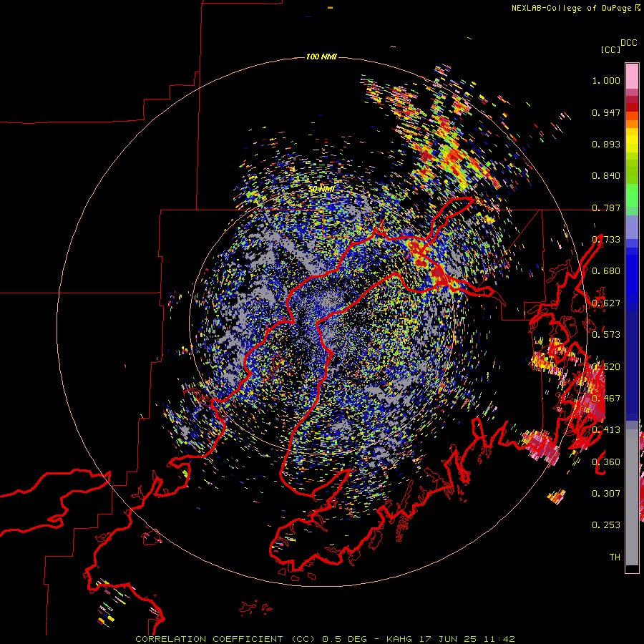644x644 pixels.
Task: Select the 0.893 scale value
Action: 606,144
